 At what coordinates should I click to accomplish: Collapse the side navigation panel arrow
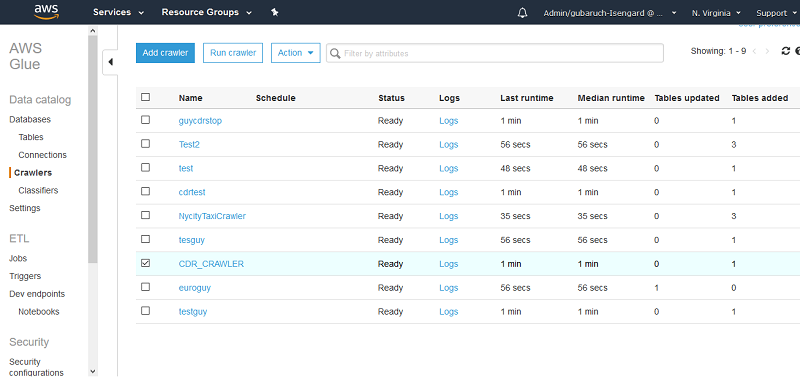[x=110, y=62]
